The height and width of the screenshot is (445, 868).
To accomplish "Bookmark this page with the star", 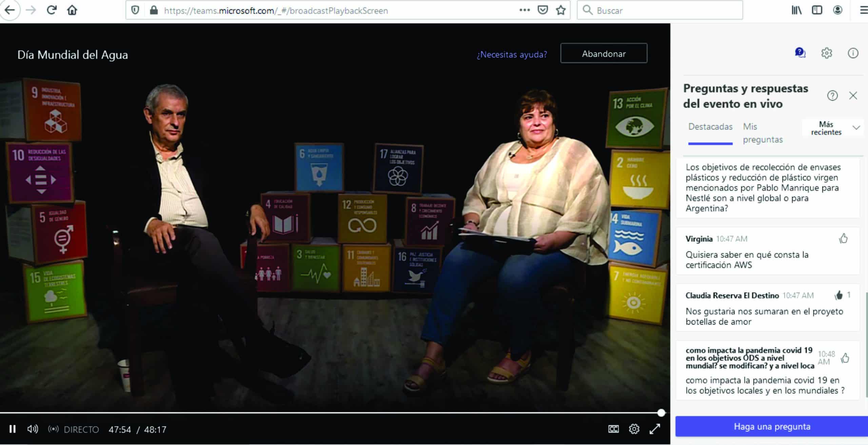I will point(561,10).
